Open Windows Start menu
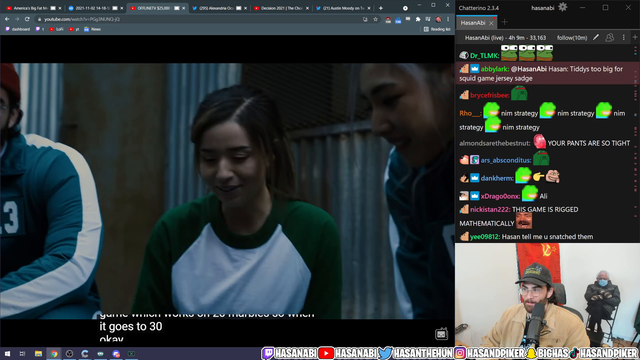Screen dimensions: 640x360 (7, 353)
